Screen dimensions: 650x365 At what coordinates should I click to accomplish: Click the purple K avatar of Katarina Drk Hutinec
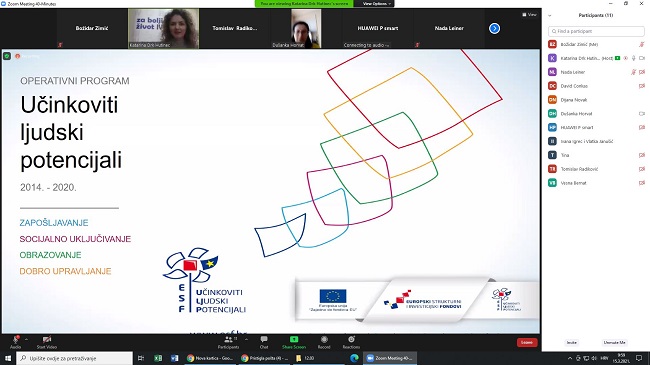pyautogui.click(x=552, y=58)
